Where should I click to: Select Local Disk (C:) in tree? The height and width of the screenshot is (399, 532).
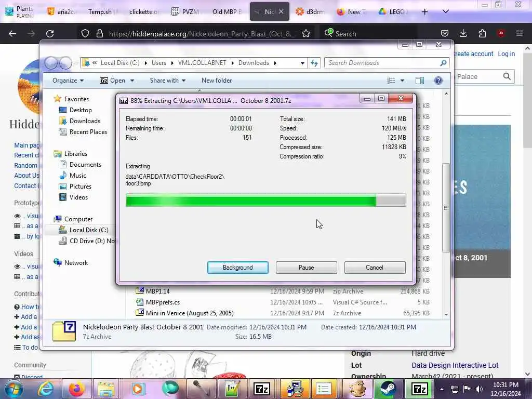click(88, 230)
